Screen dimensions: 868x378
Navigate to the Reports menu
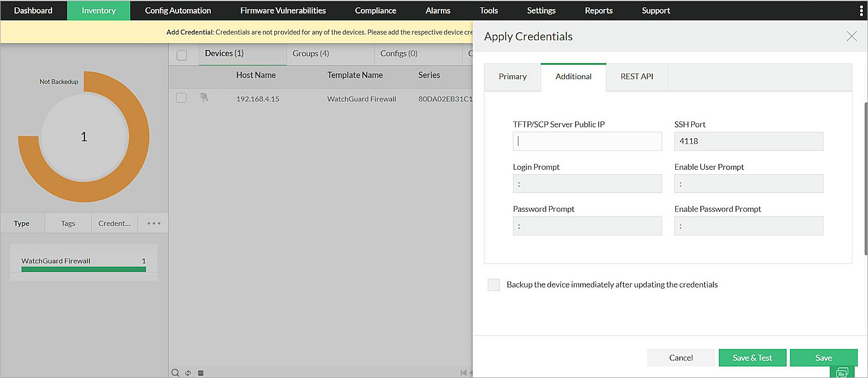pos(598,10)
